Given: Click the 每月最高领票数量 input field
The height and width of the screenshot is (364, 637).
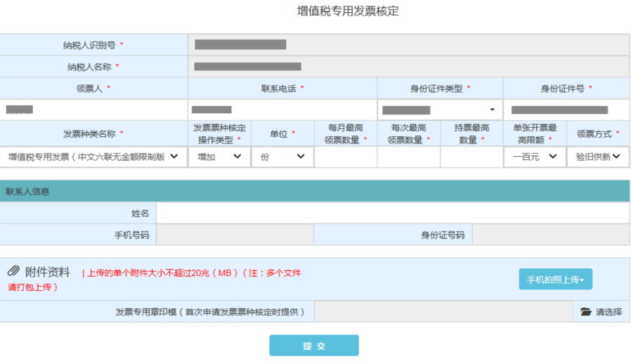Looking at the screenshot, I should [345, 157].
